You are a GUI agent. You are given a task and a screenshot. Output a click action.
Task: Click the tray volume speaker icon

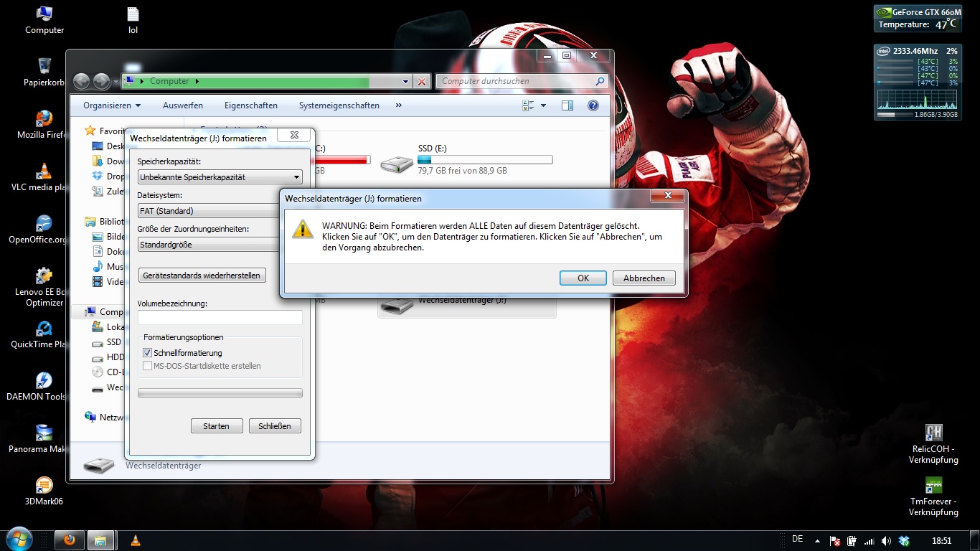point(886,541)
